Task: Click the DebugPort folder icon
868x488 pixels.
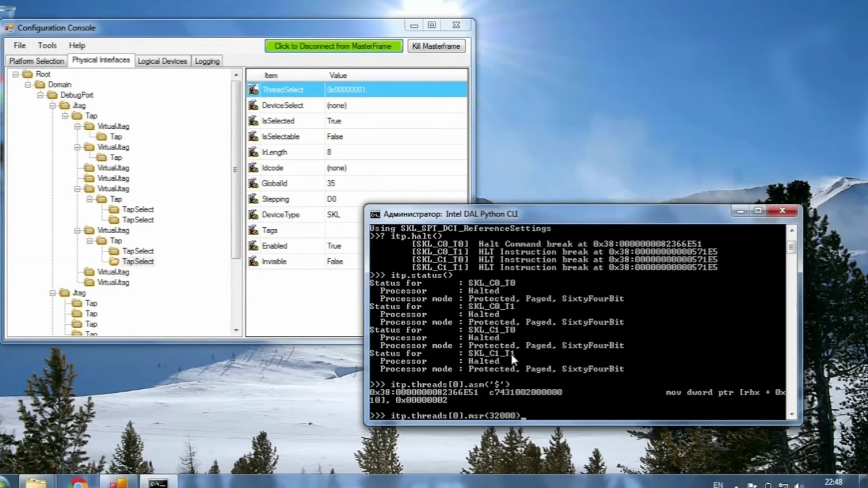Action: click(x=52, y=95)
